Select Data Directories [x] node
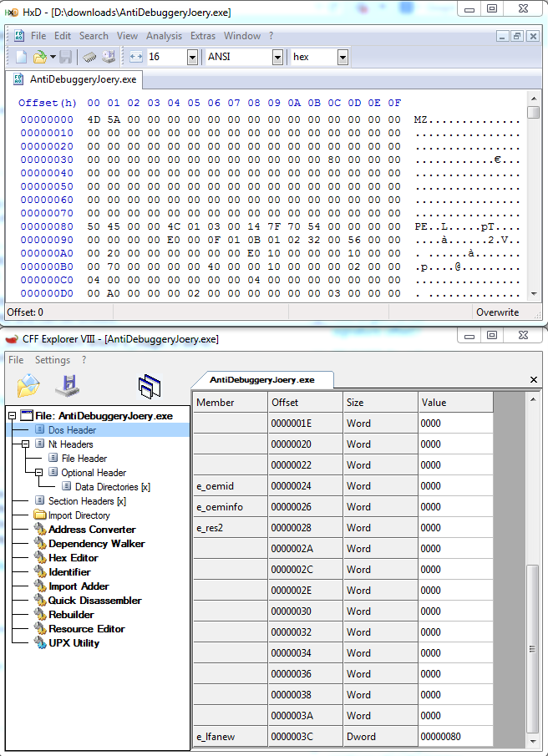 [113, 487]
